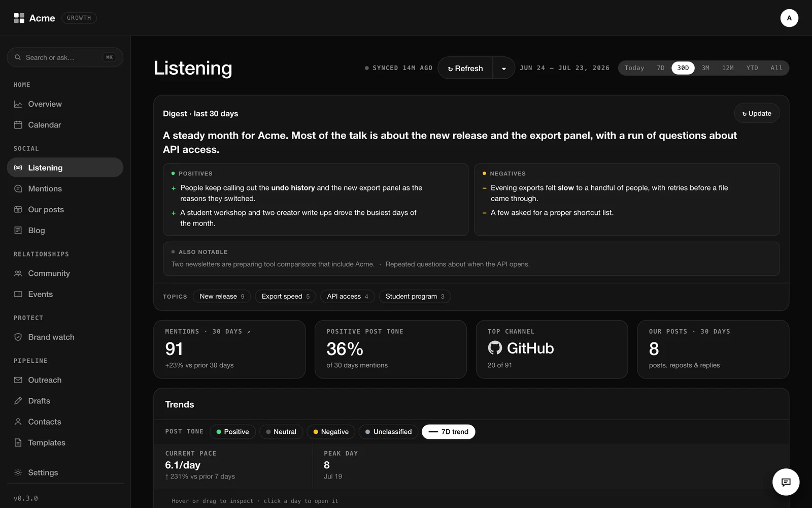The image size is (812, 508).
Task: Open the Mentions 30 days card
Action: click(x=229, y=349)
